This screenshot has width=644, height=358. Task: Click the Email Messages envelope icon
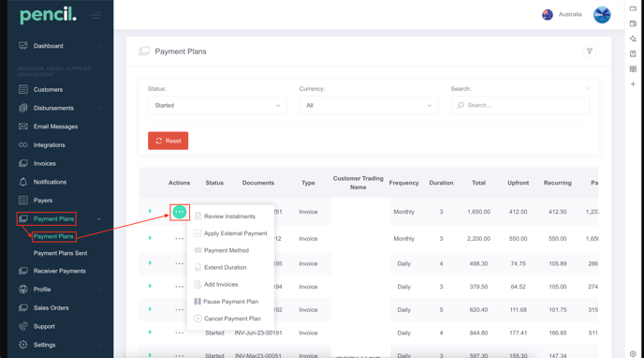pyautogui.click(x=23, y=127)
